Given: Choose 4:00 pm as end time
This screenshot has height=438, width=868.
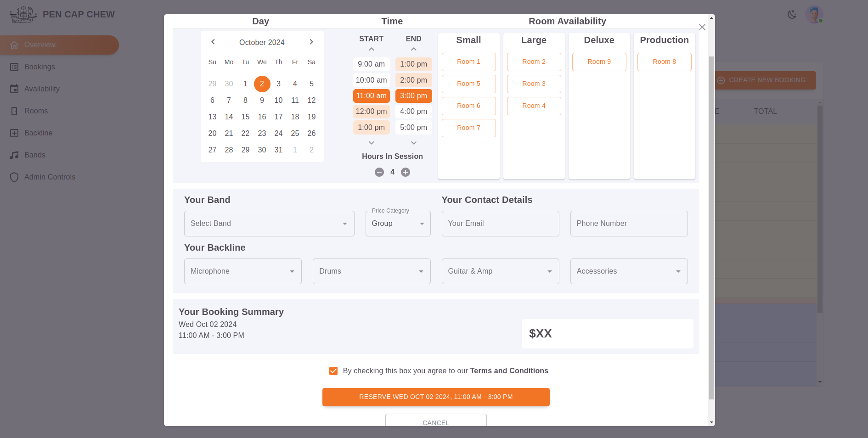Looking at the screenshot, I should [413, 111].
